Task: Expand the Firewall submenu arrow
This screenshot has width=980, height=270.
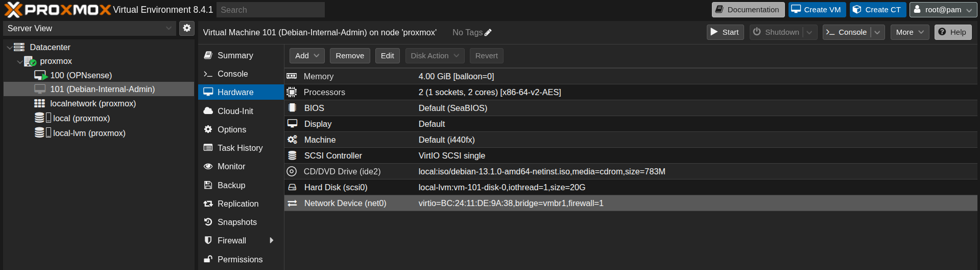Action: [271, 240]
